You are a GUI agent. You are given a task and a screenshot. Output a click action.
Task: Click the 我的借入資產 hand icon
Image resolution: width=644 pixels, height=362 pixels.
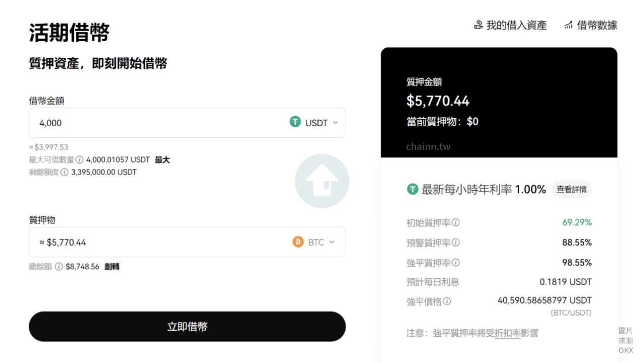[478, 25]
